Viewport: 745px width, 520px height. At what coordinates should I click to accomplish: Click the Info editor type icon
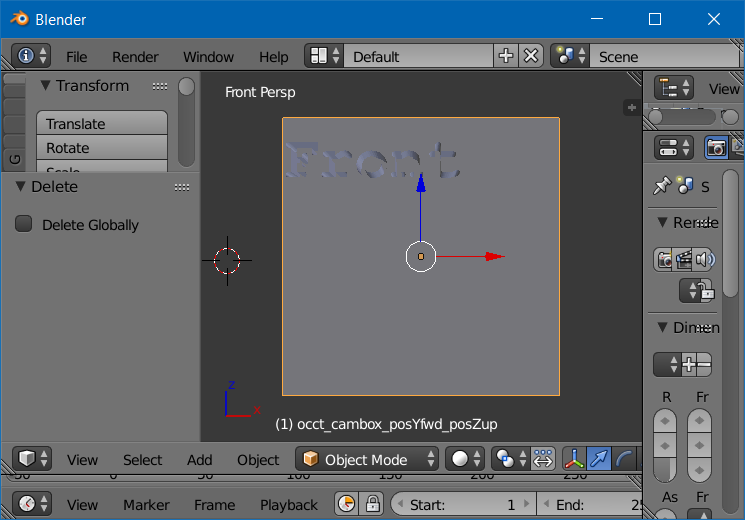pyautogui.click(x=30, y=56)
